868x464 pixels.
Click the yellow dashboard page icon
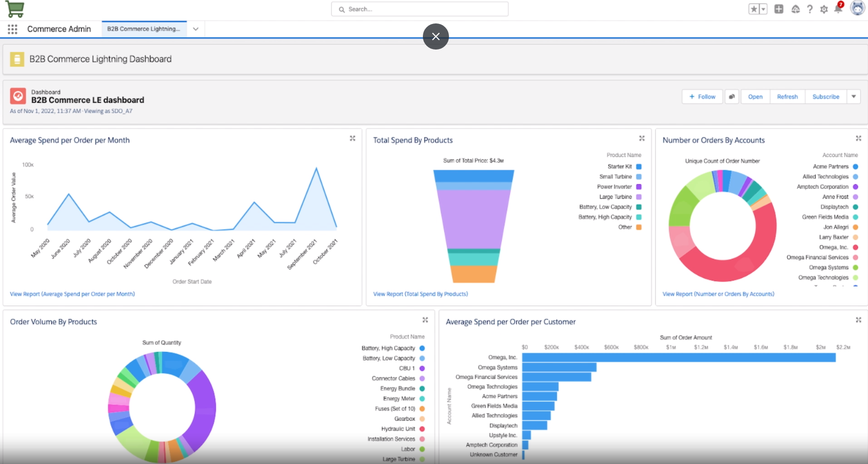17,59
